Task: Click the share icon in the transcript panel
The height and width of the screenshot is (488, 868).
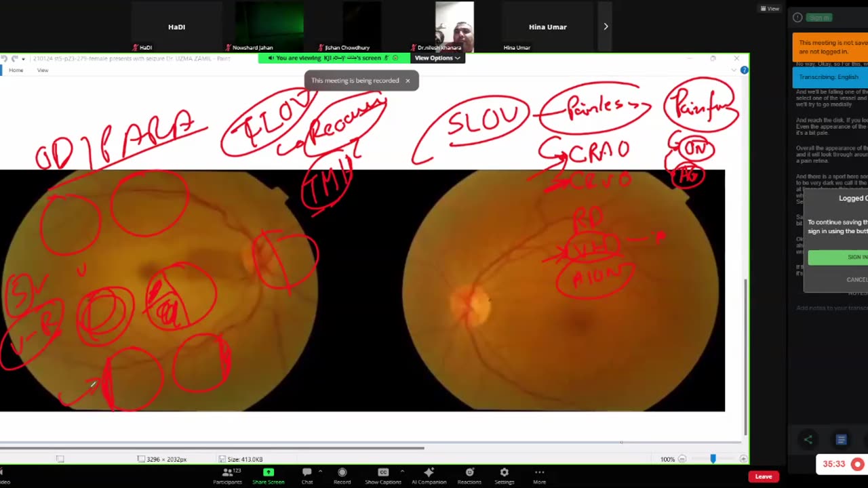Action: pyautogui.click(x=808, y=440)
